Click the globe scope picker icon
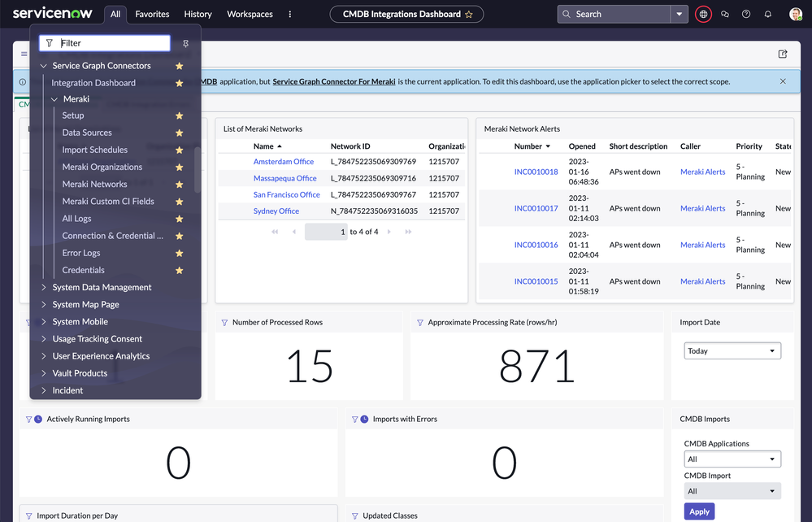812x522 pixels. pyautogui.click(x=703, y=14)
